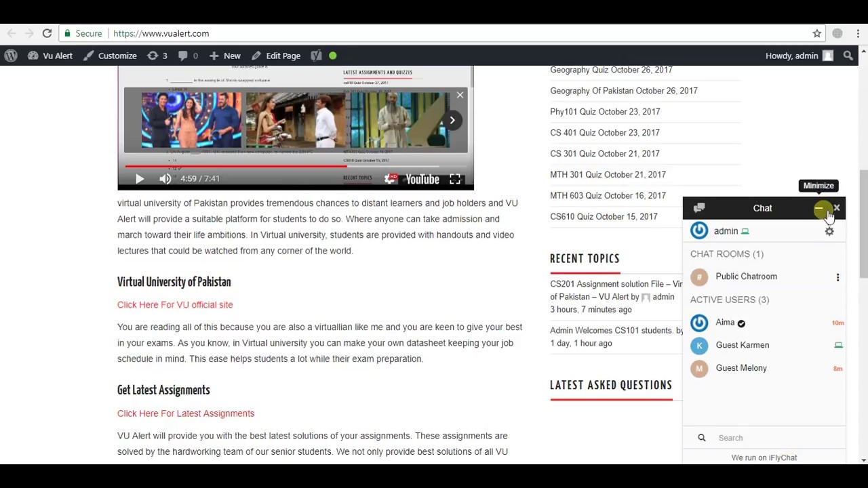
Task: Open chat settings gear beside admin
Action: [x=829, y=231]
